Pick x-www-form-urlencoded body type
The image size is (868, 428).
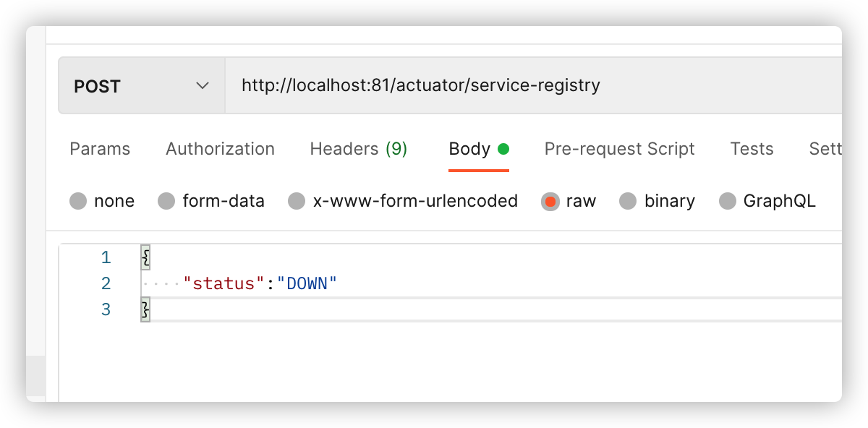[297, 201]
